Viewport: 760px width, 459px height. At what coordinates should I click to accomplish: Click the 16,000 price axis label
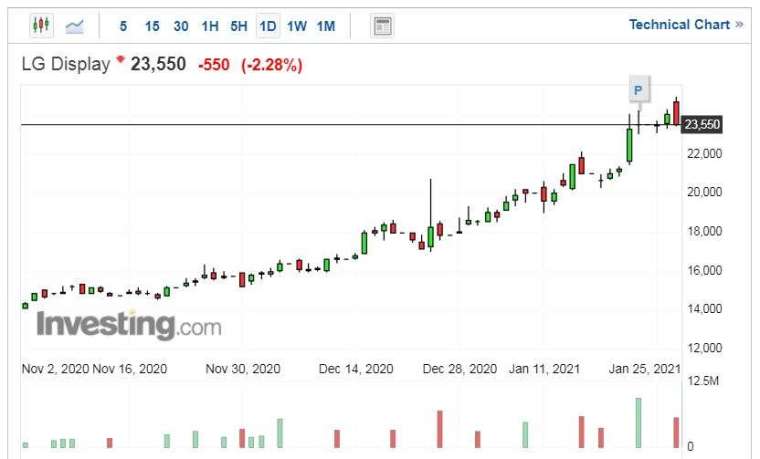click(704, 270)
